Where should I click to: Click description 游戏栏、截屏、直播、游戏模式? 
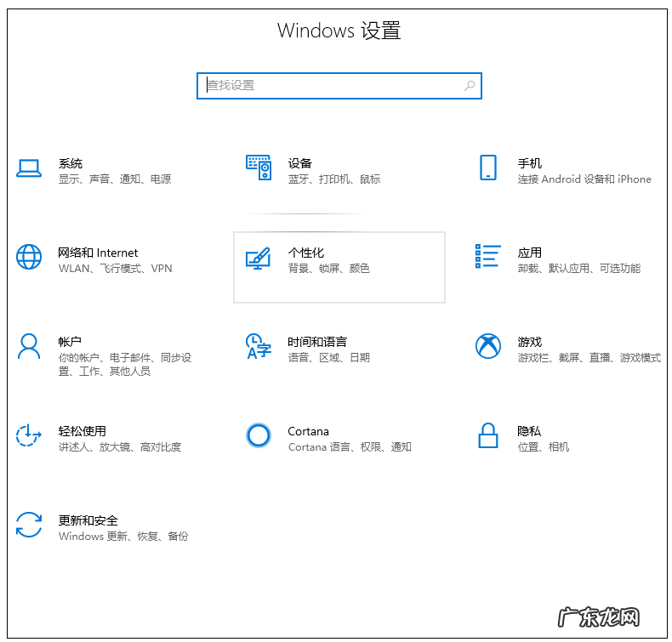(589, 358)
